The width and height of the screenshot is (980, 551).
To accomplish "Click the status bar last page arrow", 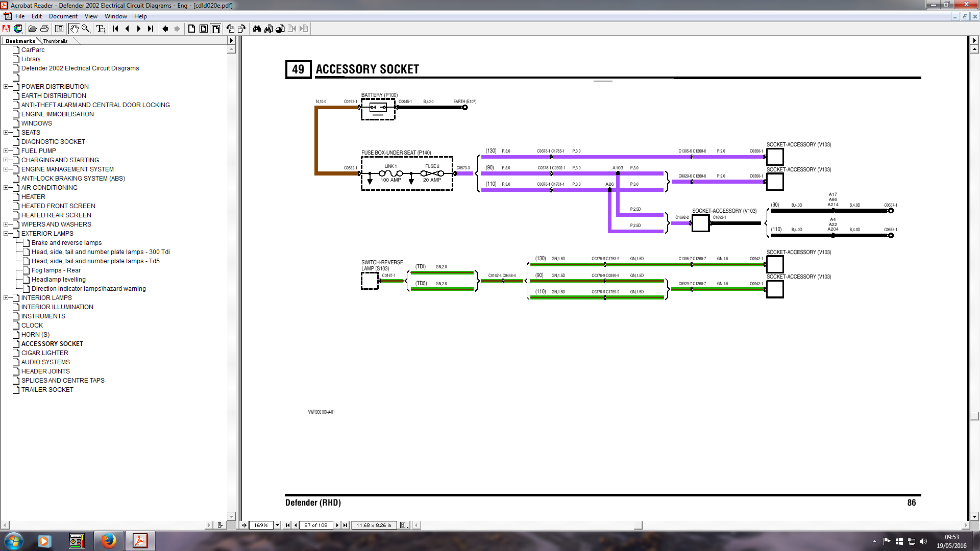I will pos(346,525).
